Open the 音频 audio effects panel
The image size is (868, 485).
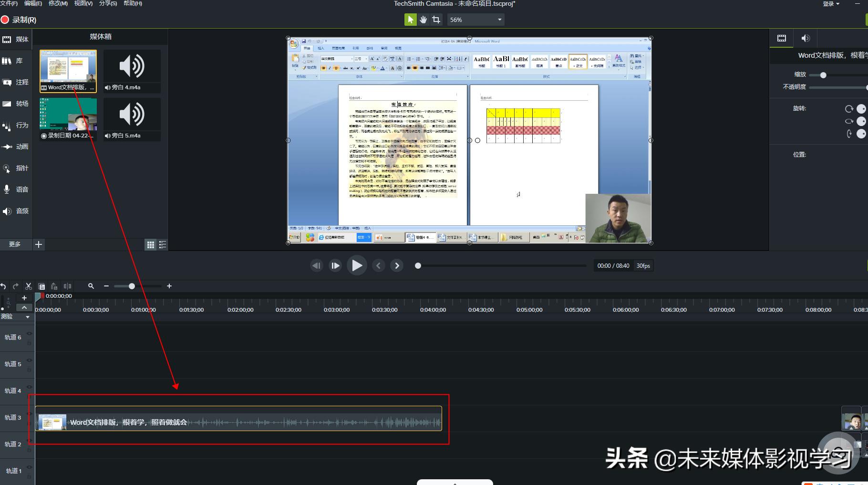pyautogui.click(x=16, y=211)
